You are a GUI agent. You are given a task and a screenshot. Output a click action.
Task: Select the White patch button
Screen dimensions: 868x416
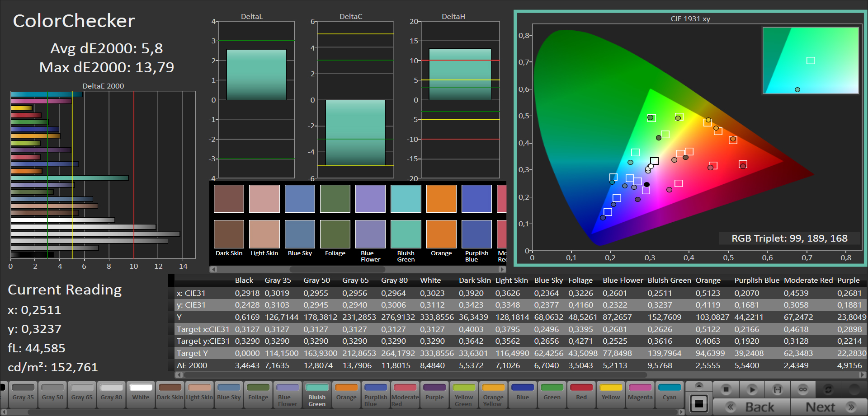click(141, 395)
